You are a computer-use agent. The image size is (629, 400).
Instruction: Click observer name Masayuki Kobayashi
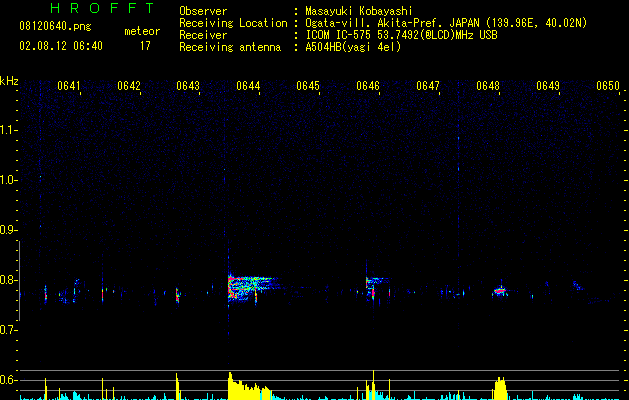tap(359, 11)
